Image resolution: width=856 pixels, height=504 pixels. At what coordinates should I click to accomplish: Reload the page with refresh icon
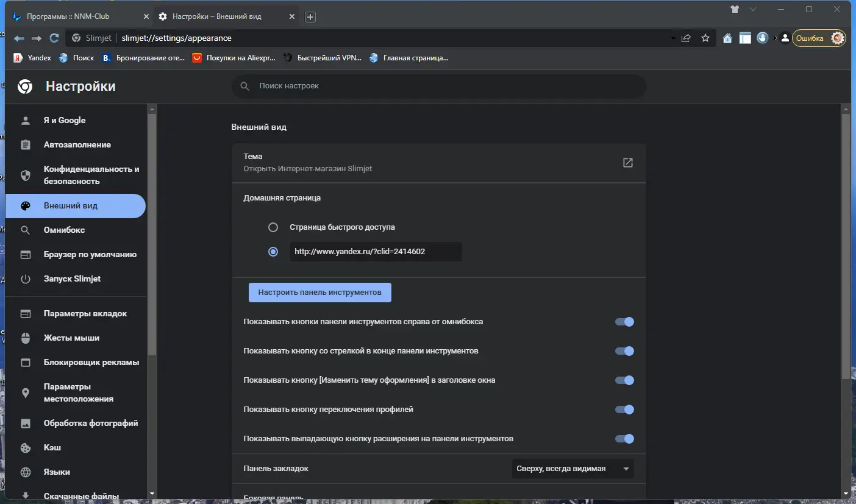point(54,38)
